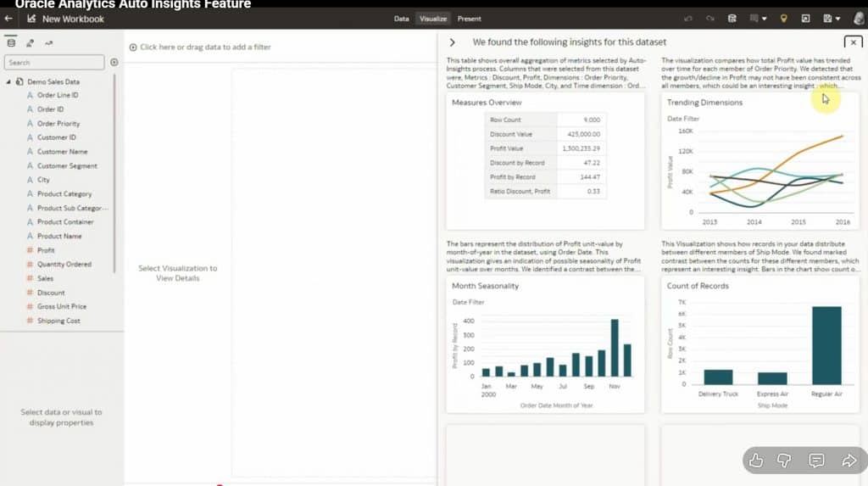Click the thumbs up like icon
The height and width of the screenshot is (486, 868).
pos(755,460)
